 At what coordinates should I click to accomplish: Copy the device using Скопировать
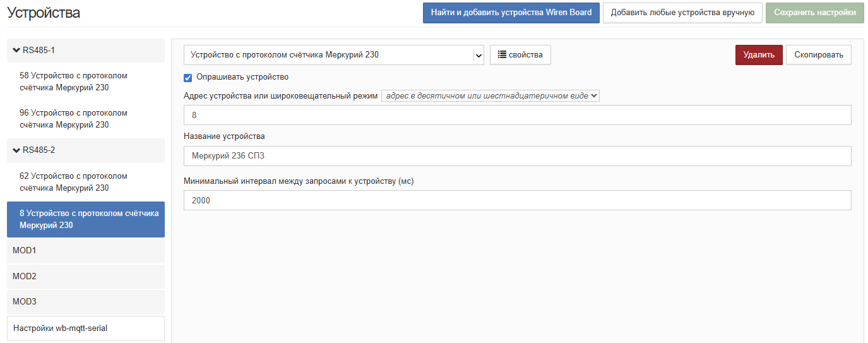pyautogui.click(x=818, y=55)
